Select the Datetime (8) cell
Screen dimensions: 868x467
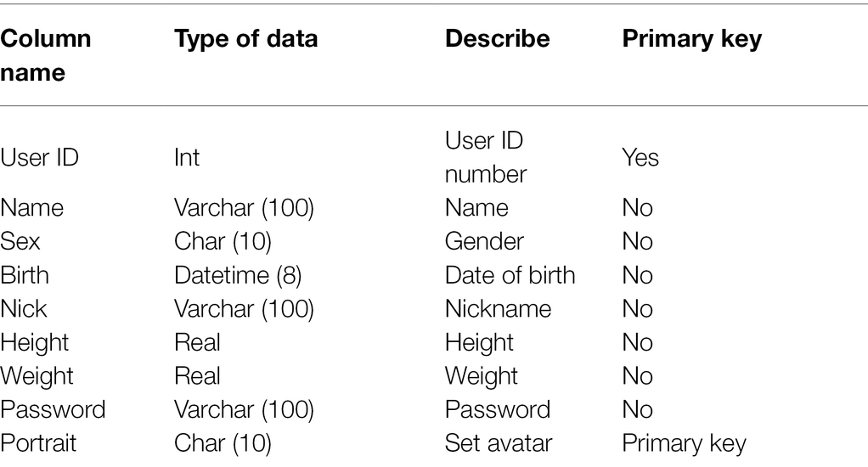coord(238,276)
